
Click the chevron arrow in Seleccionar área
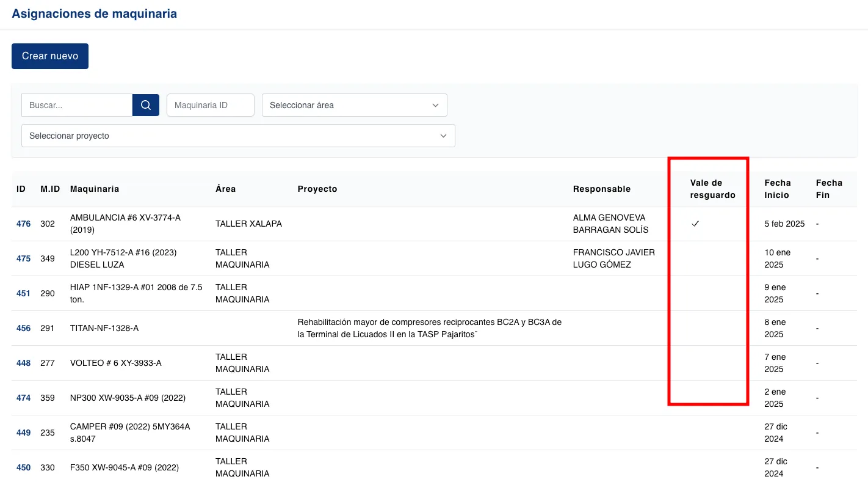[x=435, y=105]
